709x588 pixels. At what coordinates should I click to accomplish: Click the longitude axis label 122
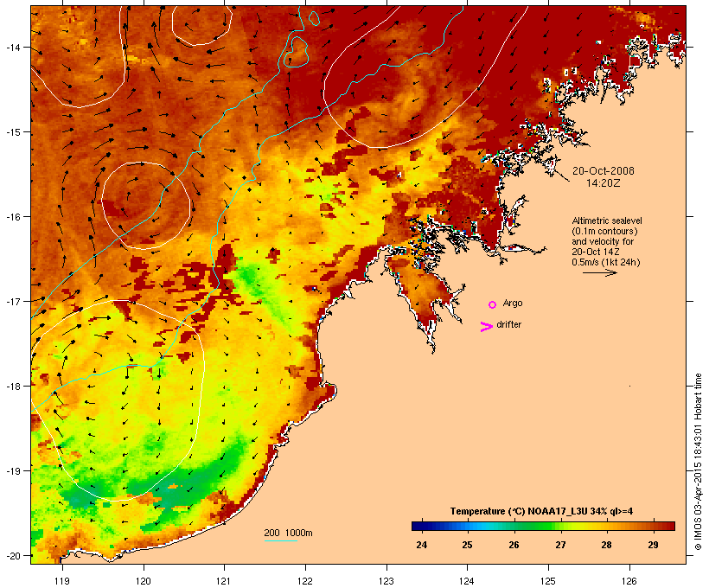tap(305, 581)
